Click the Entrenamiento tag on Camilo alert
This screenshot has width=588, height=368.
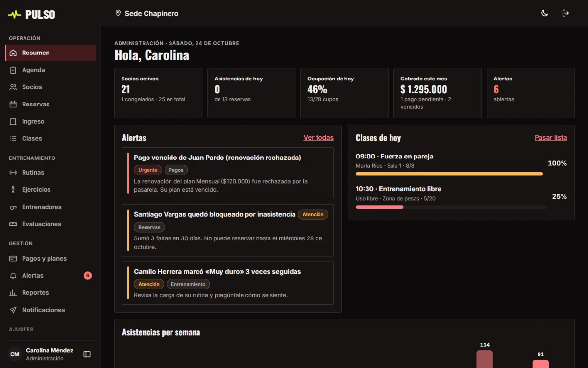[x=188, y=284]
